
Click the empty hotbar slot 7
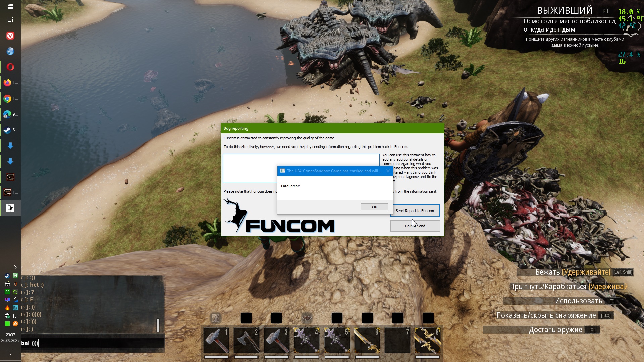397,340
